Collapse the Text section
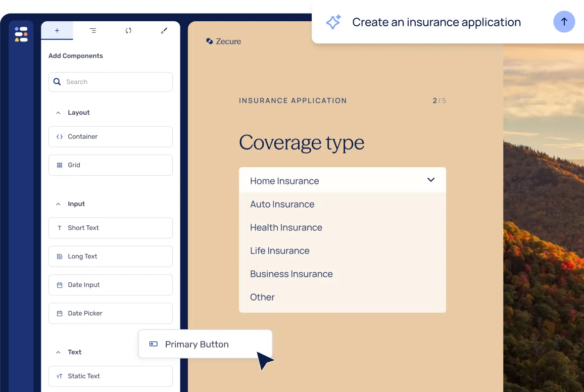584x392 pixels. click(x=58, y=352)
